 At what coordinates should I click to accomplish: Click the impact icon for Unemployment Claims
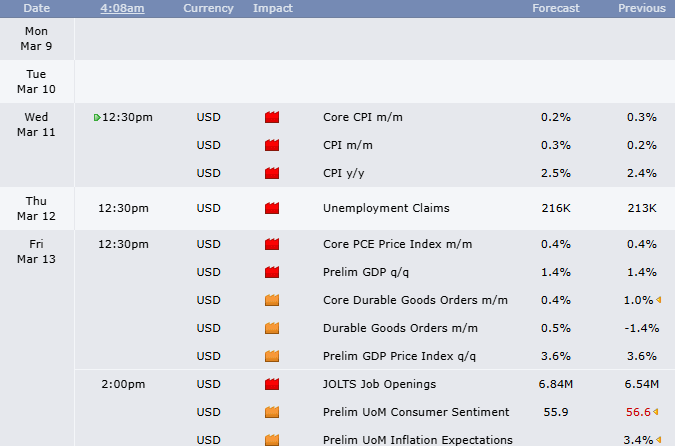click(272, 208)
